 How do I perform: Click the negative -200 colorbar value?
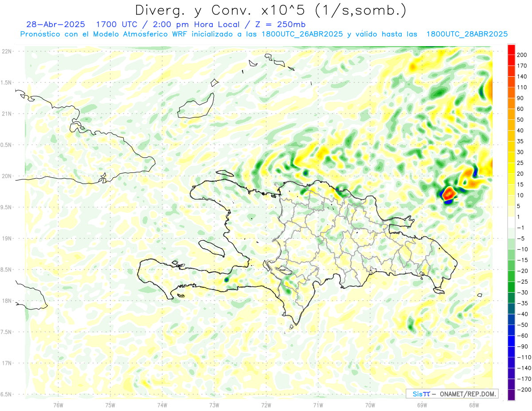[524, 389]
